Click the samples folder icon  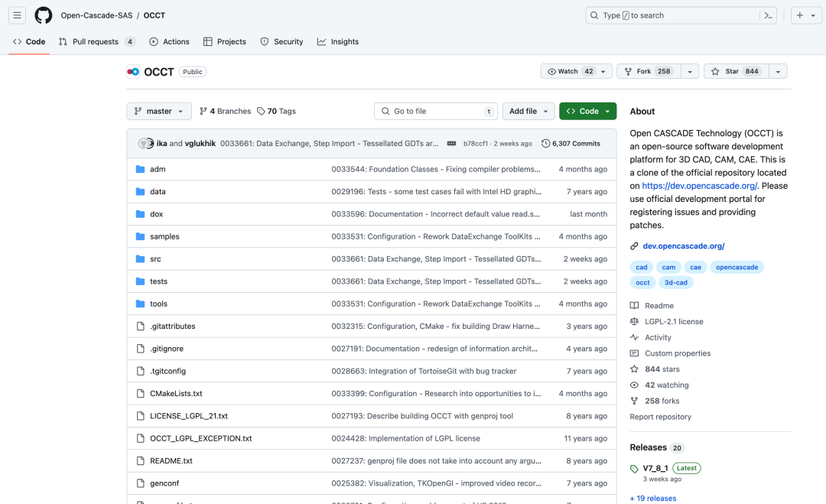pos(140,236)
